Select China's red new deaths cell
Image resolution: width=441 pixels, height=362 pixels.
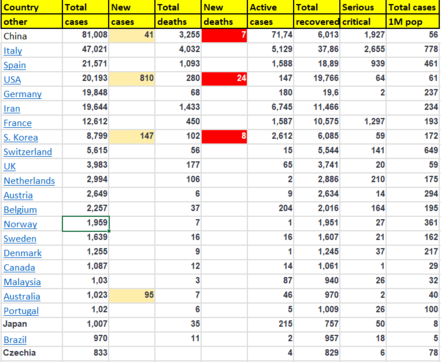coord(224,35)
